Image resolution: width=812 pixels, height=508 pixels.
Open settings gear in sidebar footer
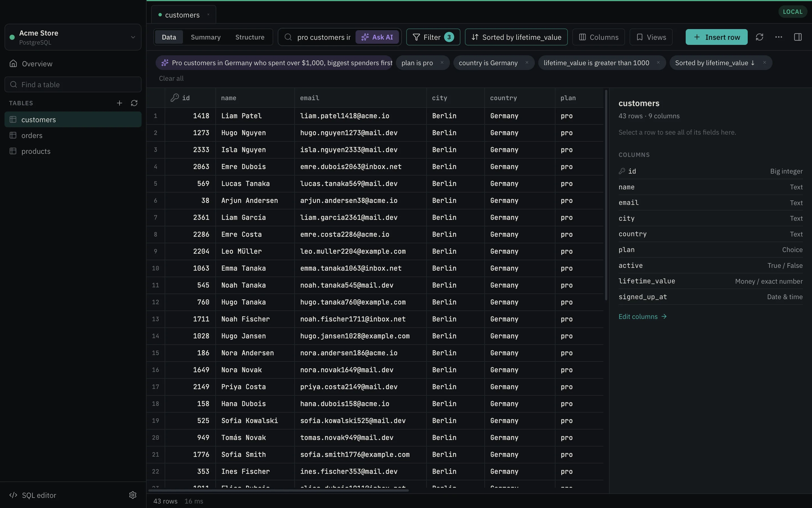(x=133, y=495)
